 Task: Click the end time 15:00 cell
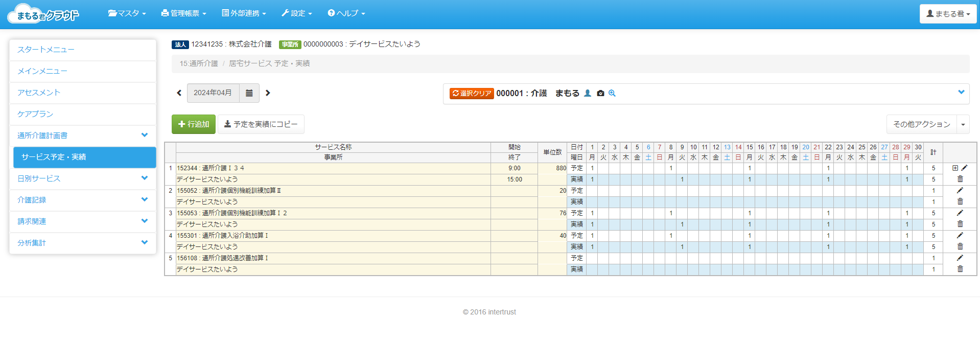point(515,179)
